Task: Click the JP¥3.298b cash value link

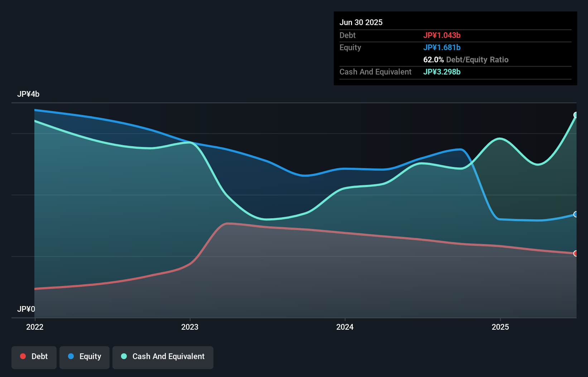Action: [x=442, y=72]
